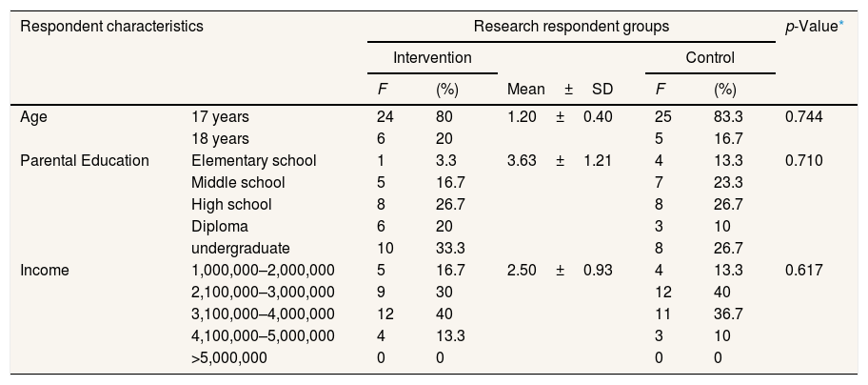Select the Respondent characteristics column header
The image size is (868, 385).
[x=111, y=27]
